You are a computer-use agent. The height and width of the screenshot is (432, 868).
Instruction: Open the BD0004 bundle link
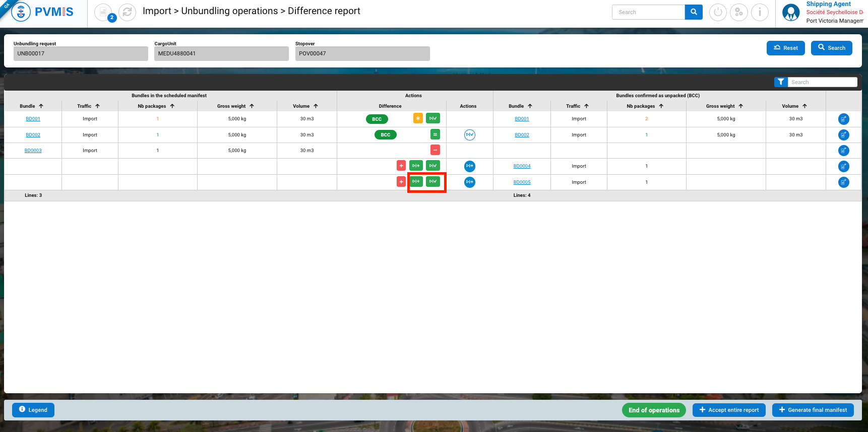tap(522, 166)
